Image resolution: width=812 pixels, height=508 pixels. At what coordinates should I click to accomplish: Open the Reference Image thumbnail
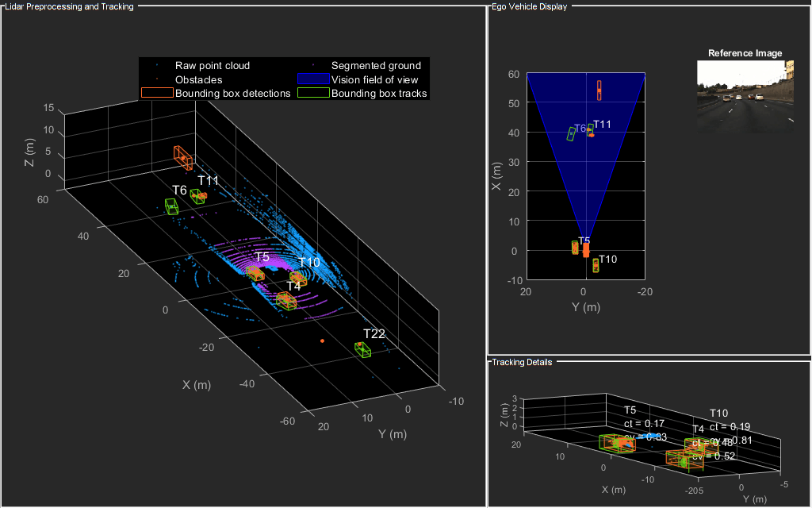point(745,97)
